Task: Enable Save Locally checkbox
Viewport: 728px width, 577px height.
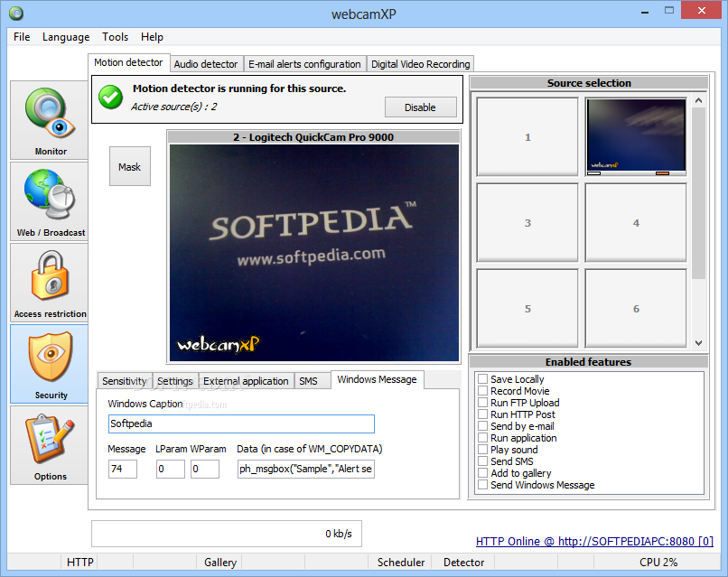Action: (x=483, y=378)
